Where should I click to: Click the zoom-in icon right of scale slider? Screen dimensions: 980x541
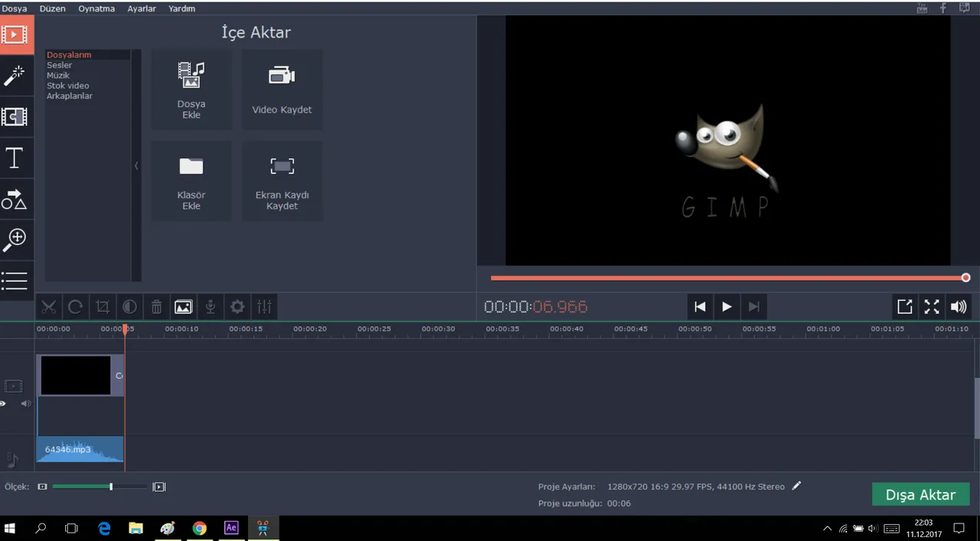(158, 487)
